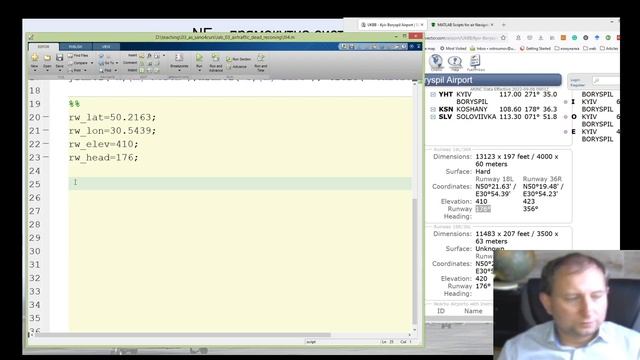Click the green Run icon
Screen dimensions: 640x360
[x=199, y=58]
